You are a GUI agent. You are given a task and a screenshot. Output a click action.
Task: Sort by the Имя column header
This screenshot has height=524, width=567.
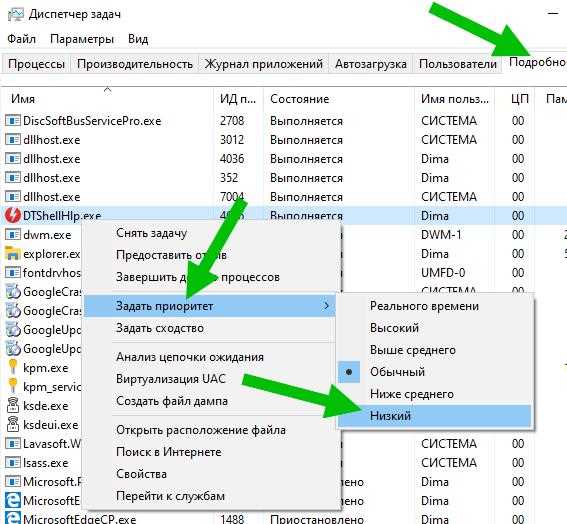[x=107, y=99]
